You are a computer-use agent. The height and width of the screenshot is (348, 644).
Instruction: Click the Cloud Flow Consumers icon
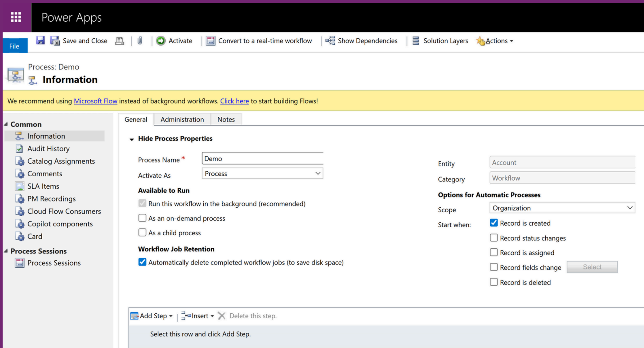point(20,211)
